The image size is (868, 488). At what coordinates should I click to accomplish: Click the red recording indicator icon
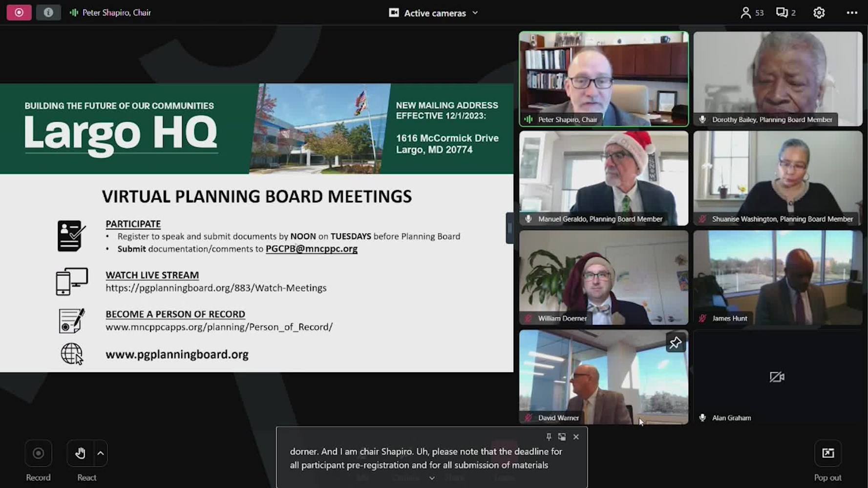coord(19,13)
